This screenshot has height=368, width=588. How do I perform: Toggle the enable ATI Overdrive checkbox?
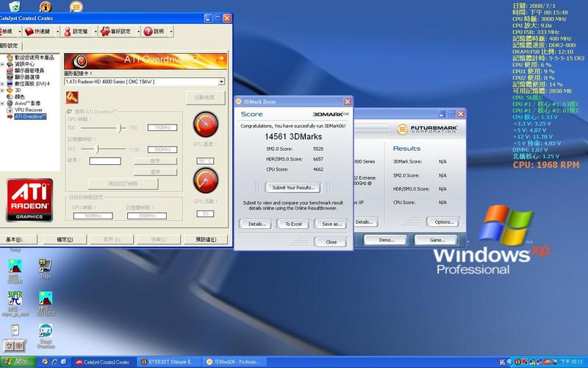[69, 112]
